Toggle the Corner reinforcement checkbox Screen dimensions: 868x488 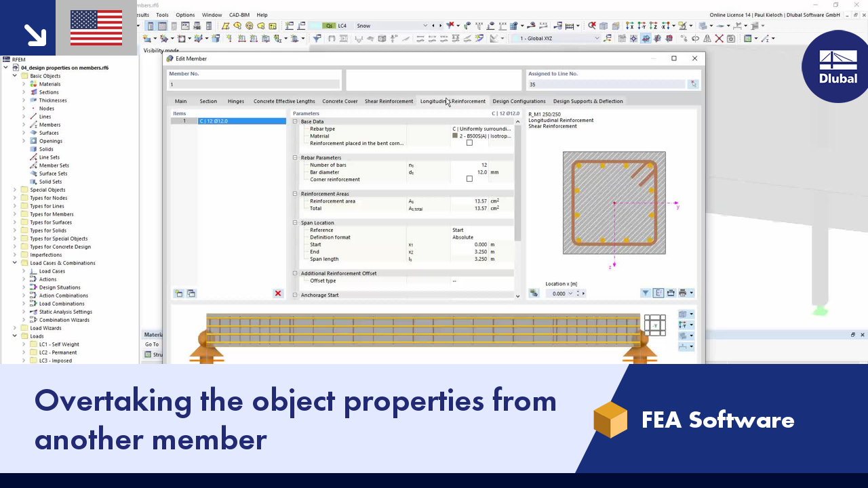(469, 179)
